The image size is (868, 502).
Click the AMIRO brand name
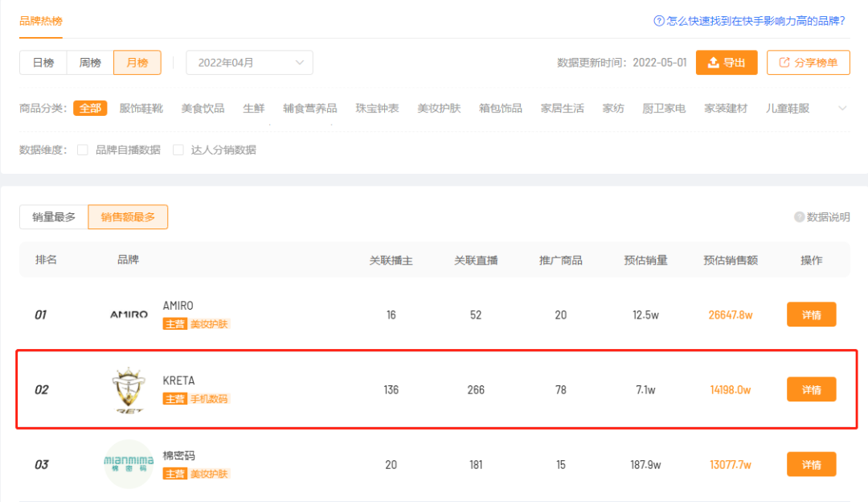[x=178, y=306]
